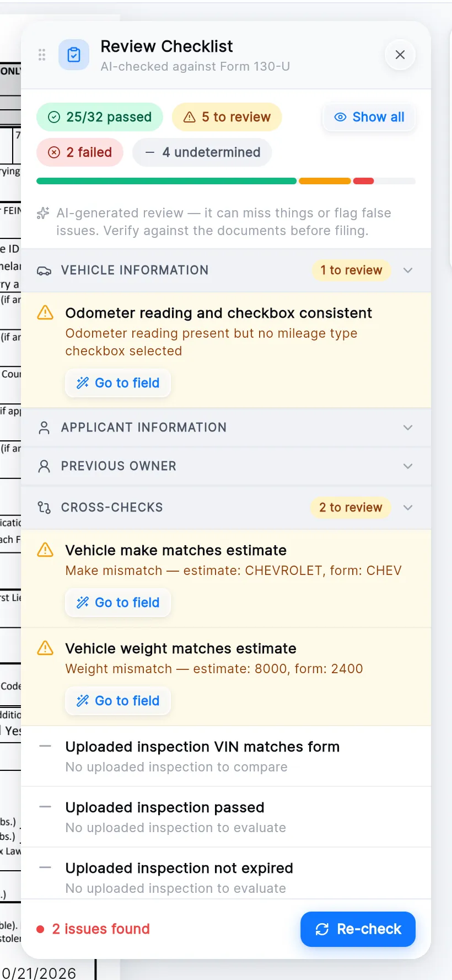Viewport: 452px width, 980px height.
Task: Collapse the Vehicle Information section chevron
Action: tap(408, 270)
